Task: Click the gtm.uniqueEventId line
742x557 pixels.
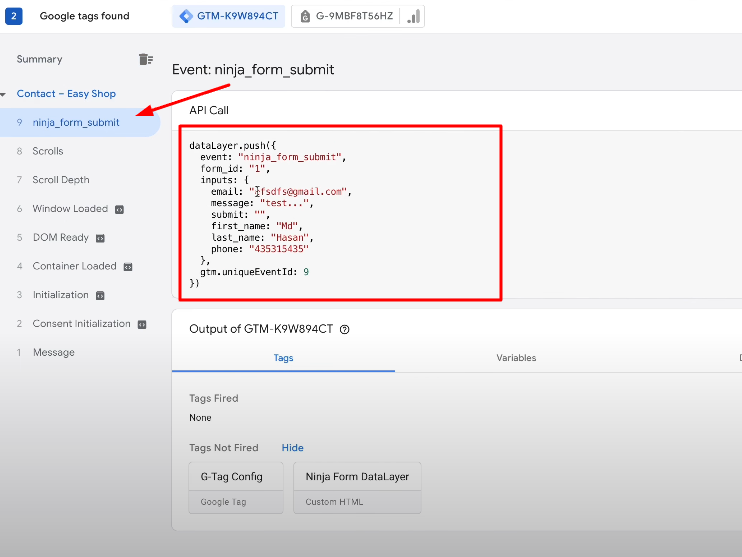Action: (255, 272)
